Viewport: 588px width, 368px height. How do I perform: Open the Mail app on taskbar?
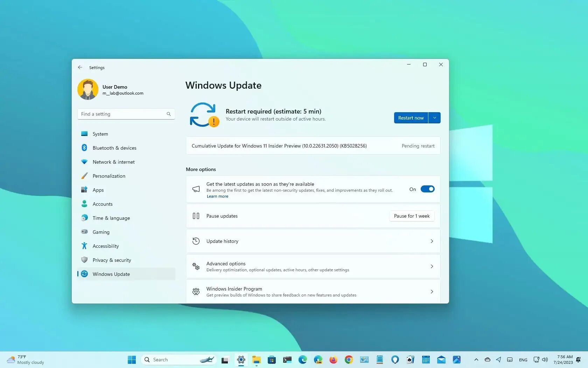tap(441, 360)
